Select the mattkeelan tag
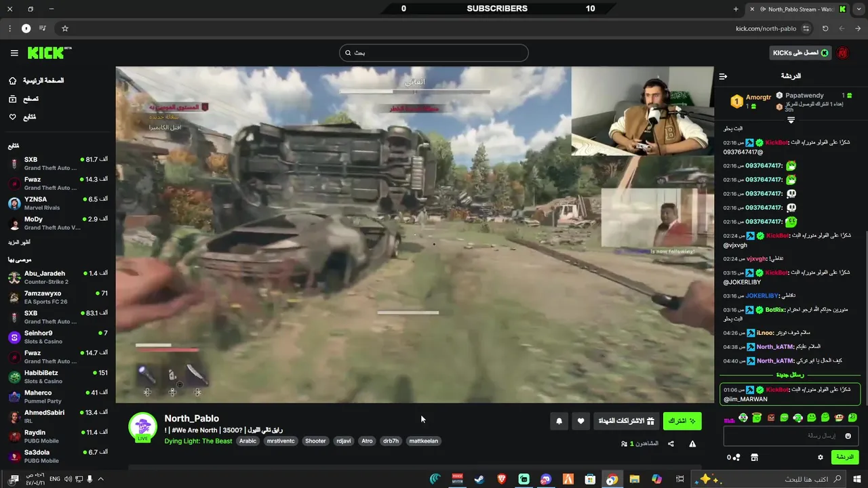Viewport: 868px width, 488px height. [x=424, y=441]
